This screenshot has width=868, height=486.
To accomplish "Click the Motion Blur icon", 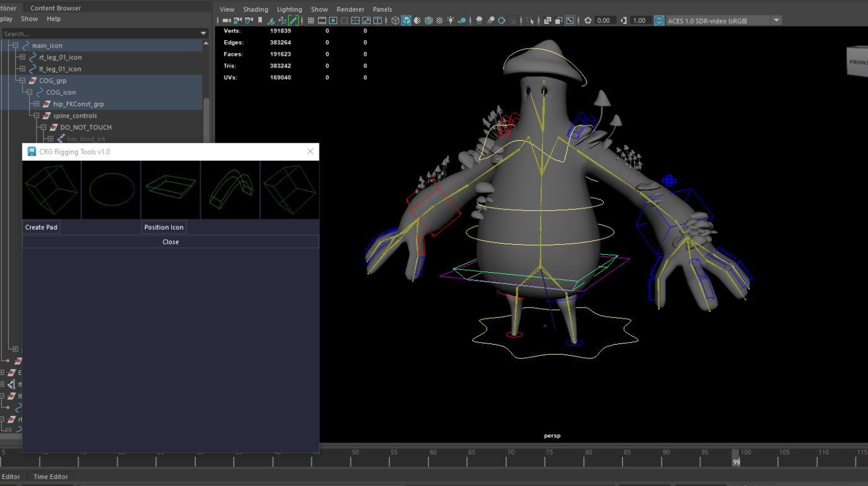I will pyautogui.click(x=490, y=20).
